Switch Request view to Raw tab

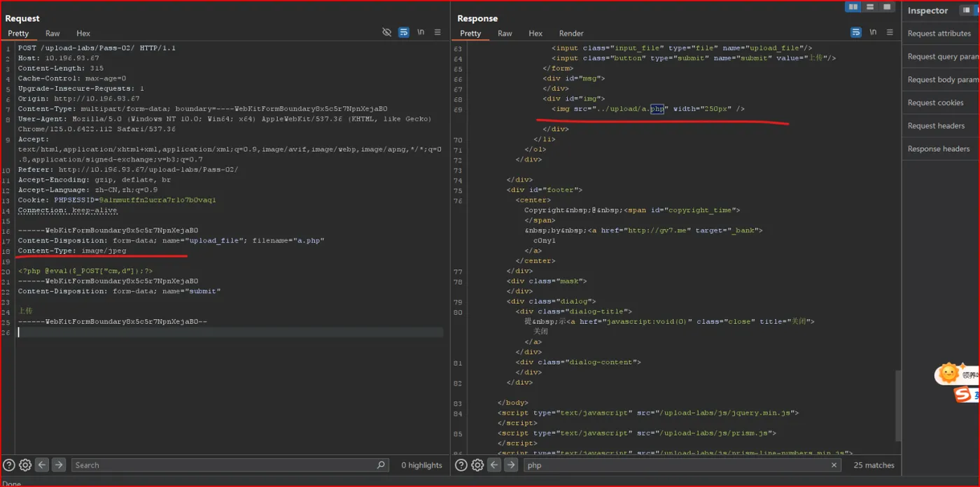[x=52, y=33]
